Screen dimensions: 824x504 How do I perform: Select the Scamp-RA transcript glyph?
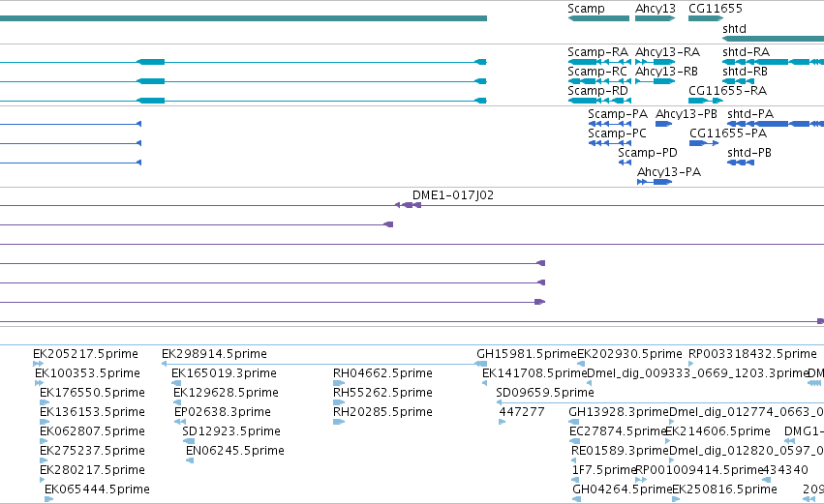tap(599, 62)
